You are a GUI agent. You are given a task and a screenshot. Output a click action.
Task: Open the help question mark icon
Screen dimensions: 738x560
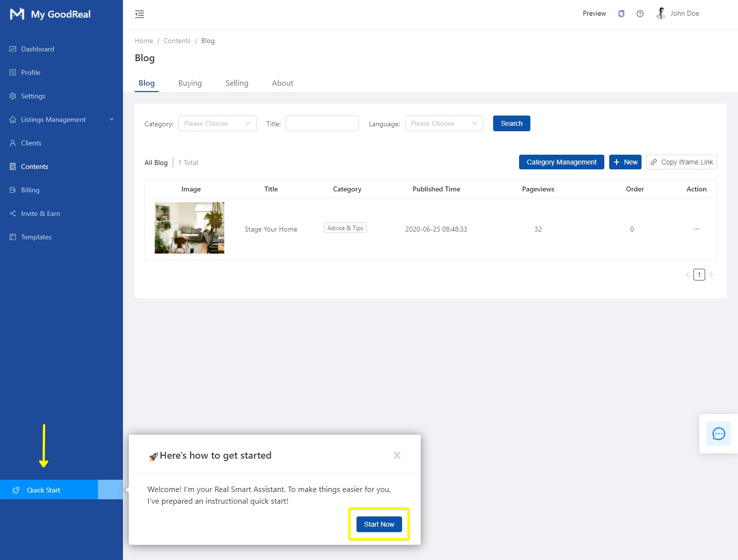pos(640,14)
